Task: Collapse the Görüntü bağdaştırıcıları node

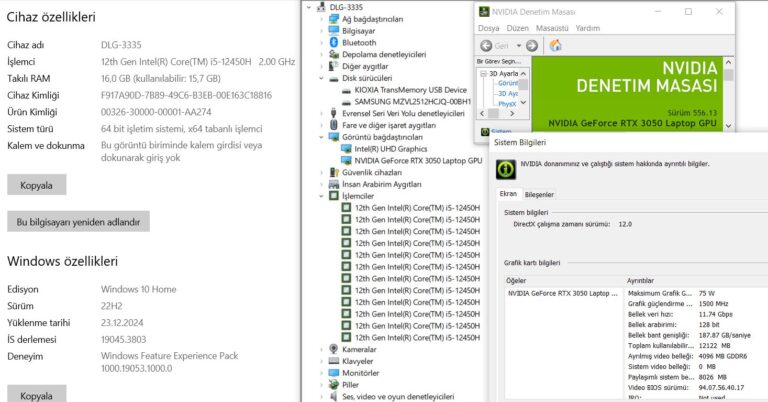Action: click(322, 137)
